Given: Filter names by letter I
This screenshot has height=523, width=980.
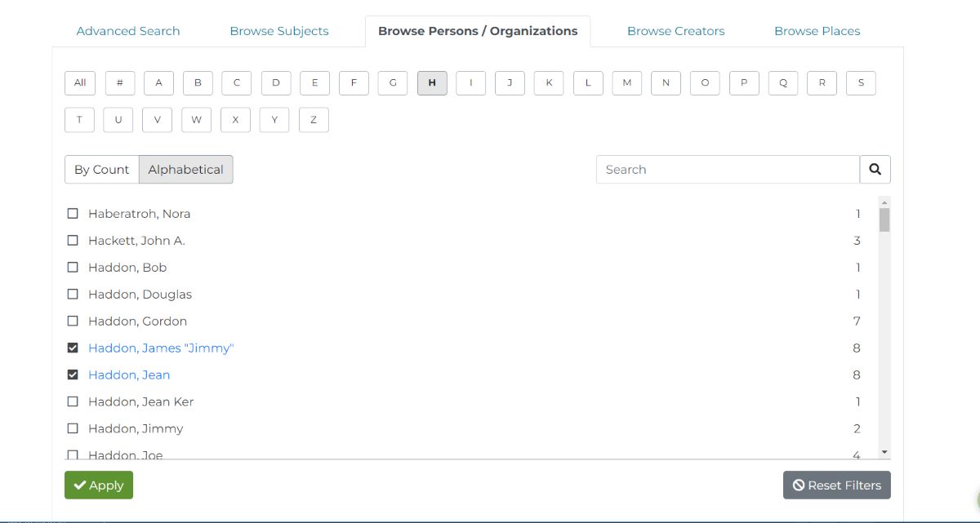Looking at the screenshot, I should (x=470, y=82).
